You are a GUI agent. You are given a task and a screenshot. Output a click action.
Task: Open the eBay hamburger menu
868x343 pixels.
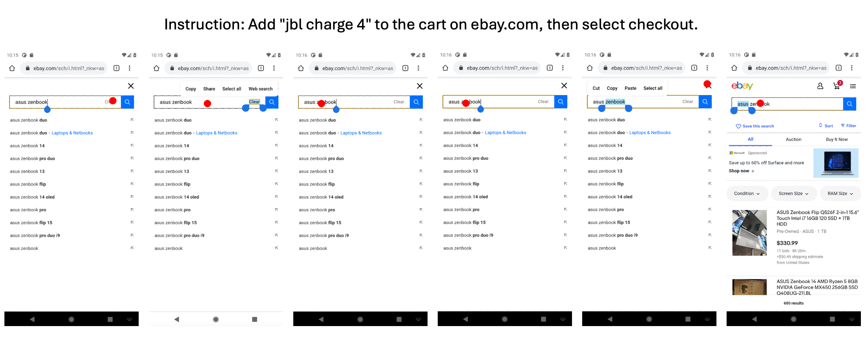pos(853,86)
